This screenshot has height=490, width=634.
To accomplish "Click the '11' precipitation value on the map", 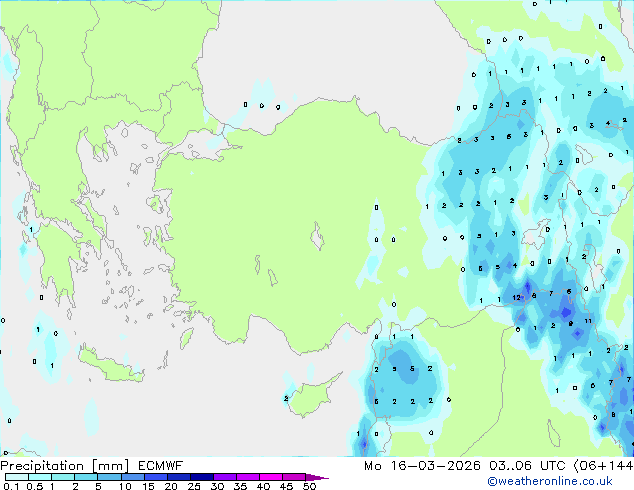I will pos(588,321).
